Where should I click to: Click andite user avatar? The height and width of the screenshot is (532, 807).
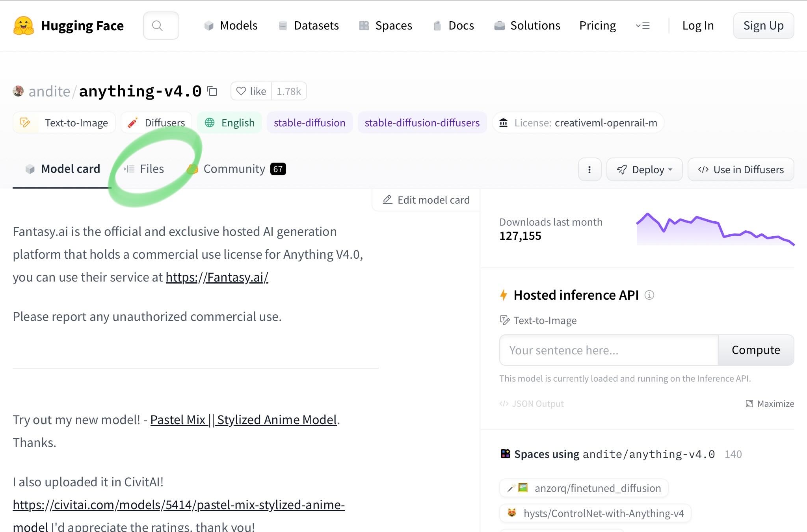[x=18, y=91]
